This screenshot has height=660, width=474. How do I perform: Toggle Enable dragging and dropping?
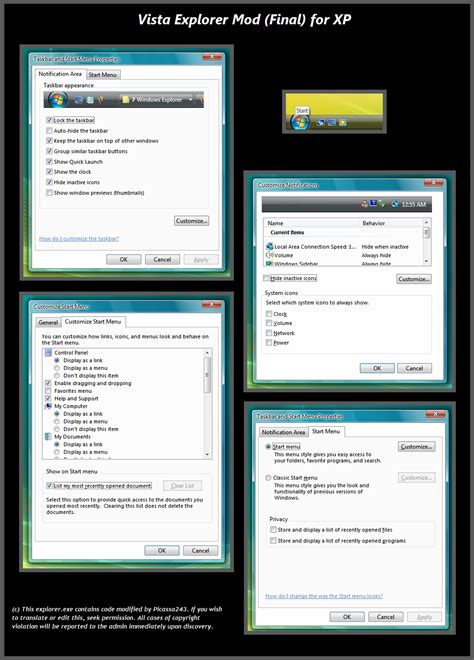pos(48,383)
